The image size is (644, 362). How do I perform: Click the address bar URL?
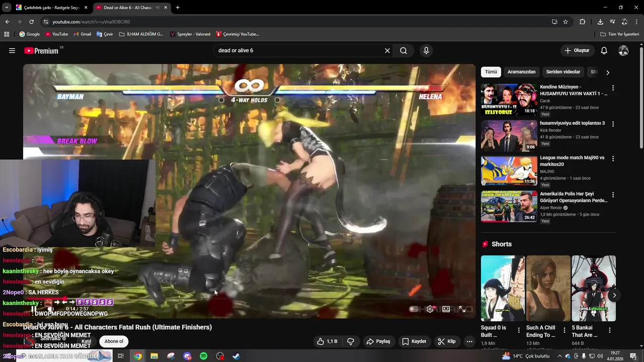[91, 22]
